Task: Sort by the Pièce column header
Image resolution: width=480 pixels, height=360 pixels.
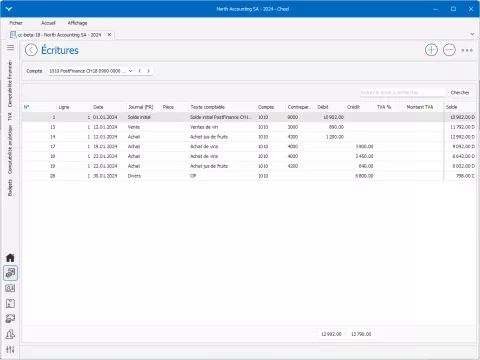Action: [175, 107]
